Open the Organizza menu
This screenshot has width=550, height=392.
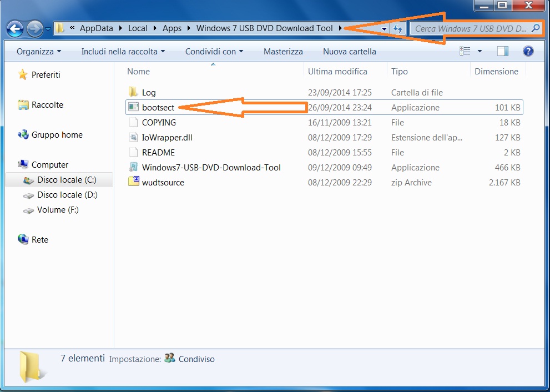39,52
